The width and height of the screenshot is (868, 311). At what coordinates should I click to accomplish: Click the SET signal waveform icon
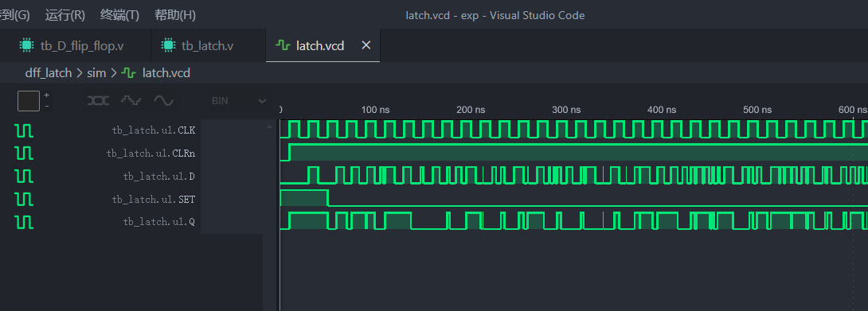(x=24, y=199)
